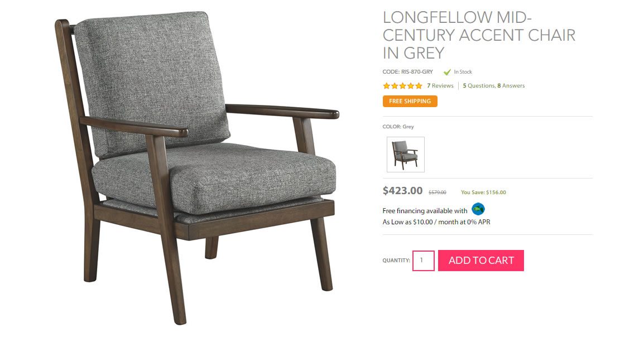The height and width of the screenshot is (337, 644).
Task: Open the 8 Answers link
Action: click(x=511, y=86)
